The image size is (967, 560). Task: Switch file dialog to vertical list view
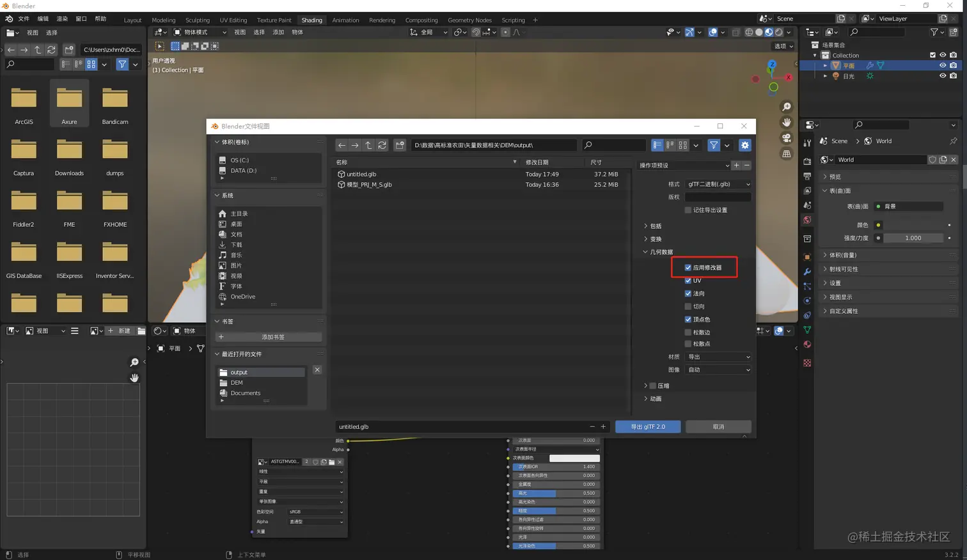point(657,145)
